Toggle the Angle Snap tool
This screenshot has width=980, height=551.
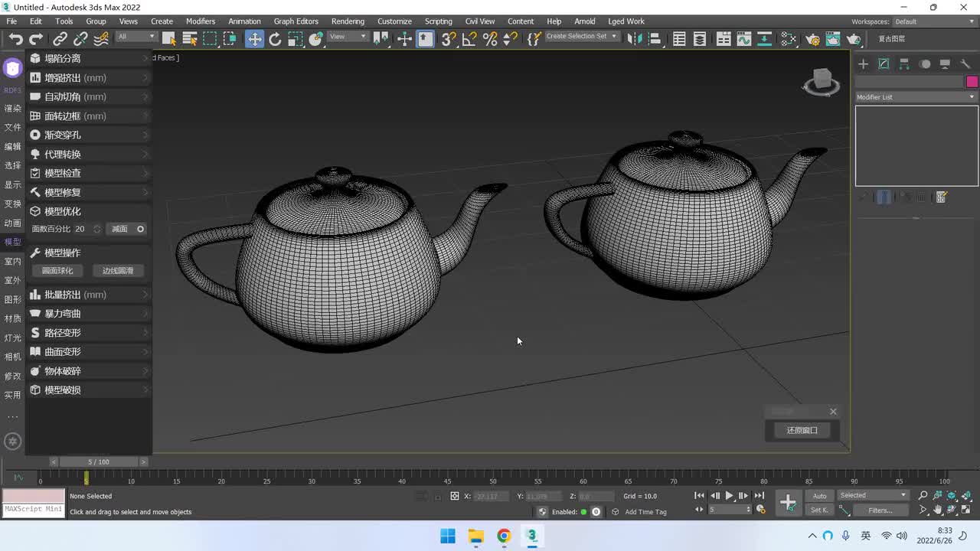[469, 39]
